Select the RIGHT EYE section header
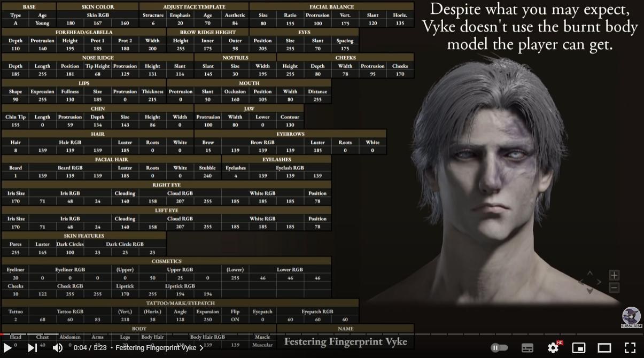Image resolution: width=644 pixels, height=358 pixels. point(166,185)
